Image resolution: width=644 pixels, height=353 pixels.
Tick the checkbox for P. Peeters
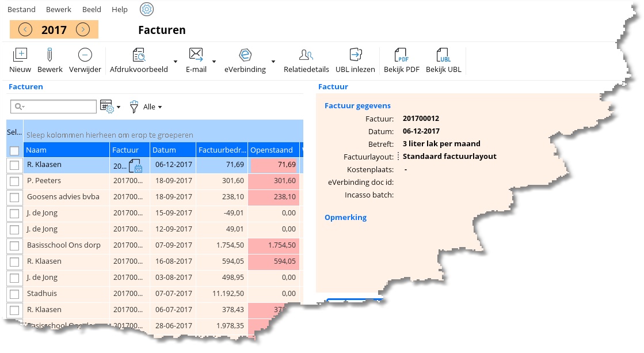(14, 181)
